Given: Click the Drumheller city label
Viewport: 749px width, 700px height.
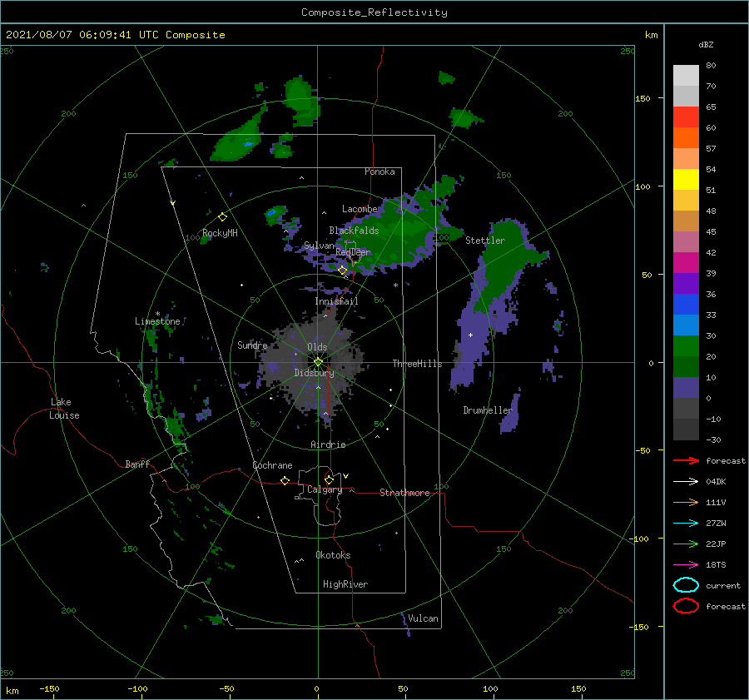Looking at the screenshot, I should [488, 410].
